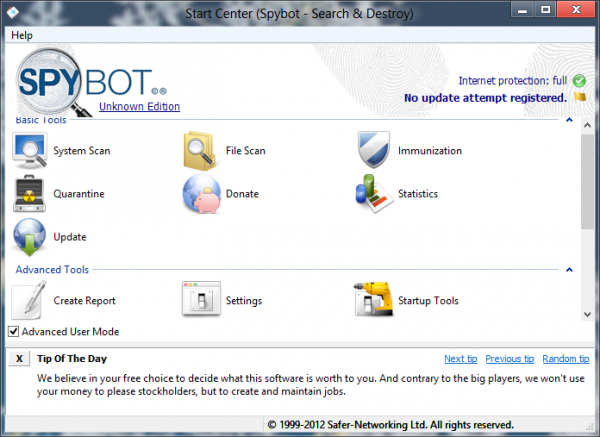Minimize the Start Center window
The height and width of the screenshot is (437, 600).
pos(522,10)
